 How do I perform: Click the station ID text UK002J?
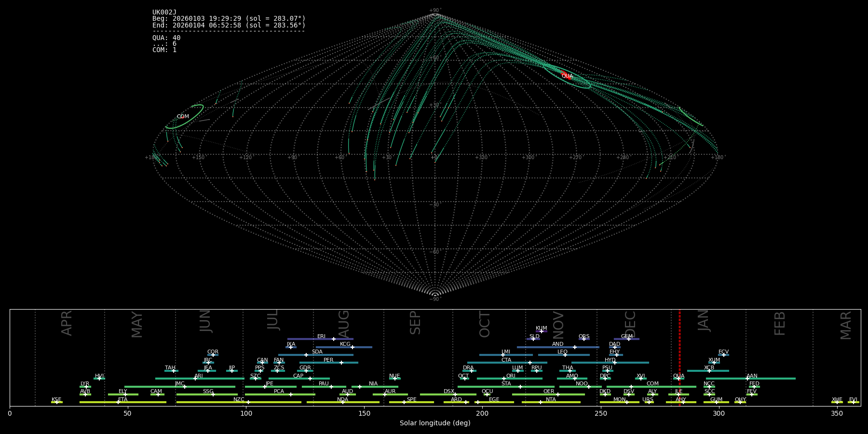[164, 13]
